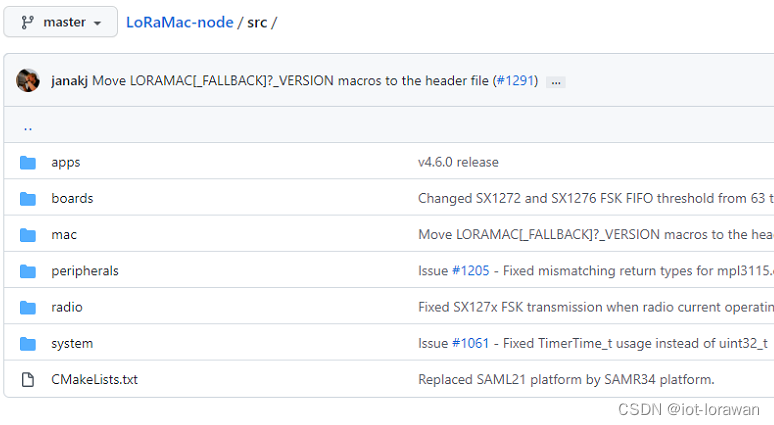Click the CMakeLists.txt file icon
This screenshot has width=774, height=425.
[x=28, y=380]
